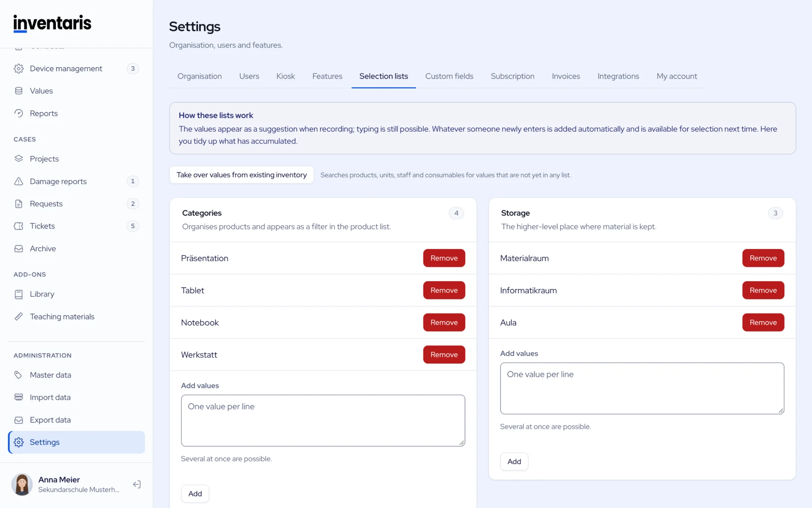
Task: Click the Storage count badge 3
Action: point(775,213)
